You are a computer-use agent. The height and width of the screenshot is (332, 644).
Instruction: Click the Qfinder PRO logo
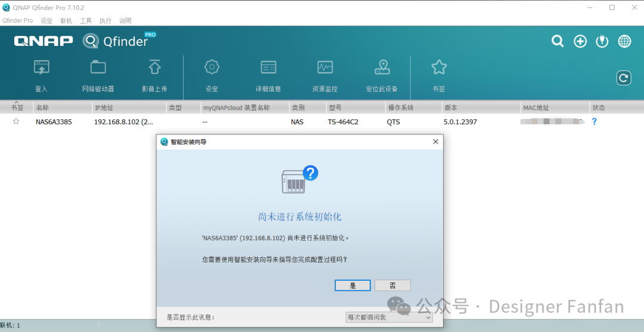119,41
